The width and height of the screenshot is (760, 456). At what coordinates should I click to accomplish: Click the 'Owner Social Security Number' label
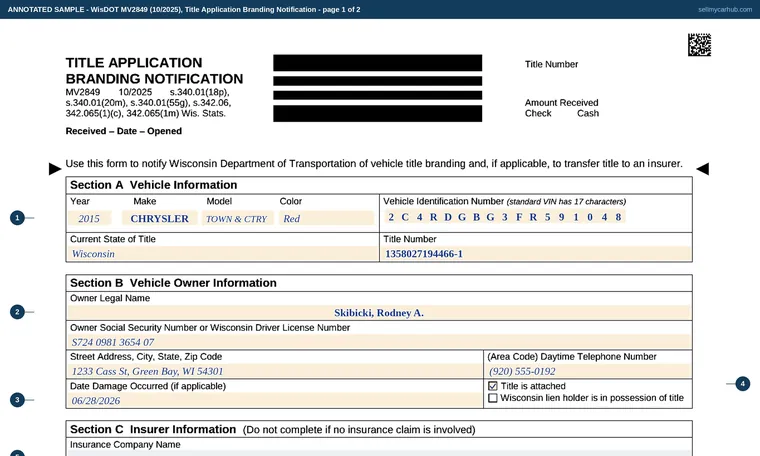tap(210, 328)
